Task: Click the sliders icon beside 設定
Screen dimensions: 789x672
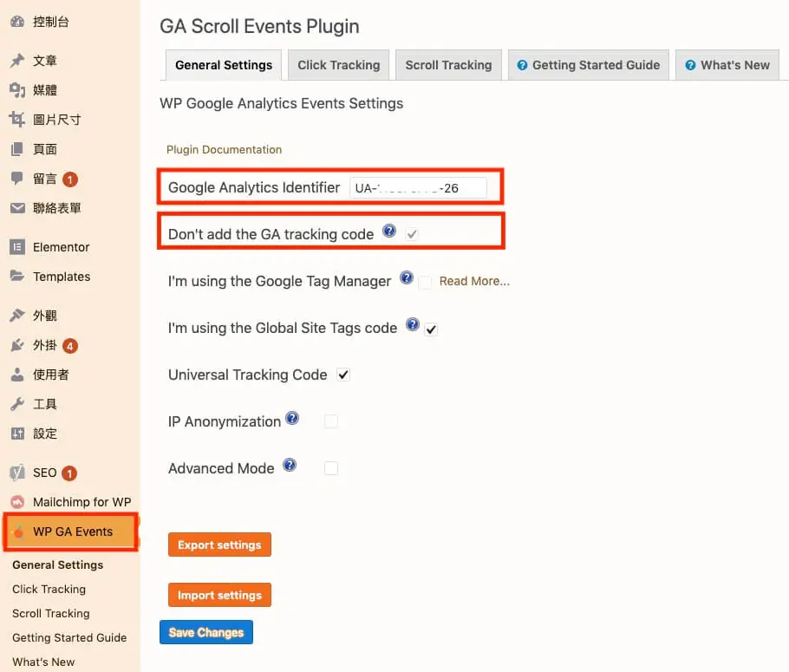Action: [17, 434]
